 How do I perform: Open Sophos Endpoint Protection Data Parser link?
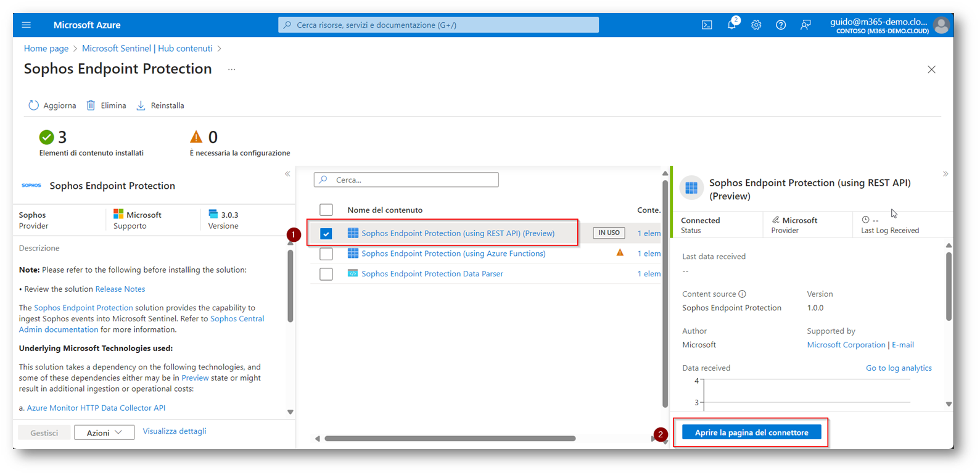[x=432, y=274]
